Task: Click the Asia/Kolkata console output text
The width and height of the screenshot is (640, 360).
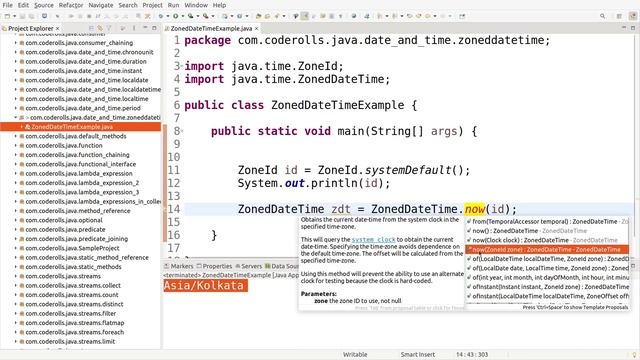Action: (205, 285)
